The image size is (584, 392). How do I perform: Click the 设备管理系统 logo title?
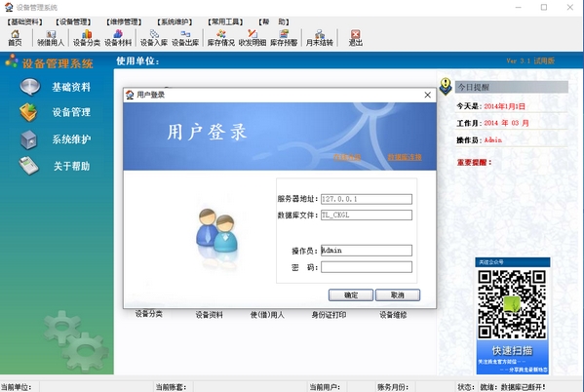coord(58,63)
